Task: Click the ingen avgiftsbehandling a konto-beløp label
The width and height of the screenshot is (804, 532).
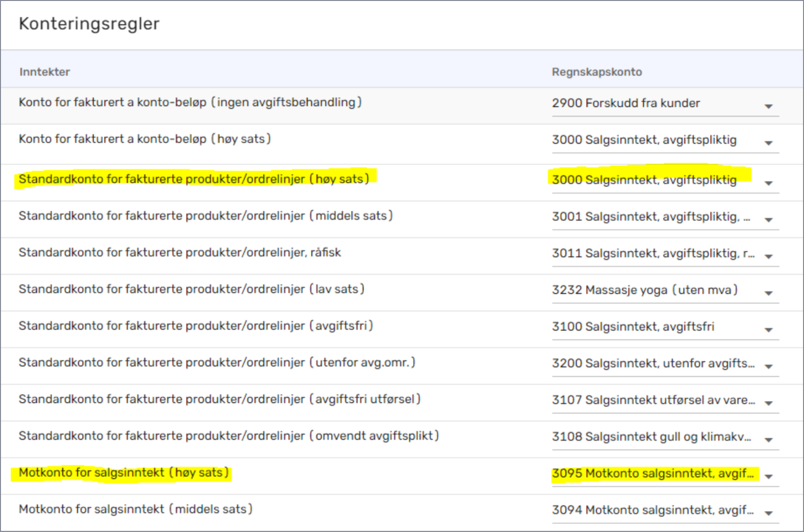Action: click(x=190, y=102)
